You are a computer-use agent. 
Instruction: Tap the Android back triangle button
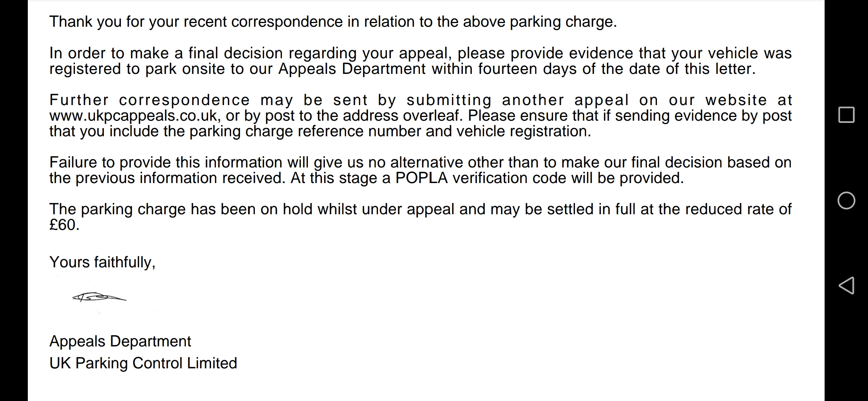[846, 286]
